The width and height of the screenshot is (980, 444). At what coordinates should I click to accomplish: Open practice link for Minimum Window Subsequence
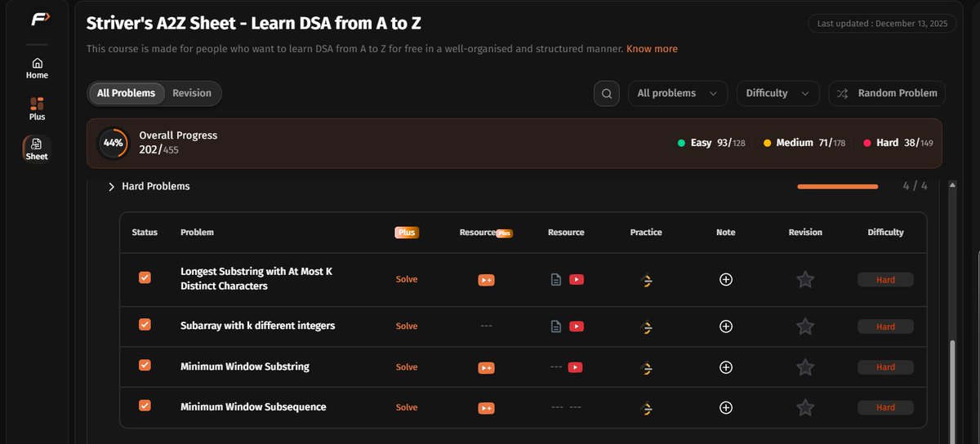pyautogui.click(x=646, y=407)
